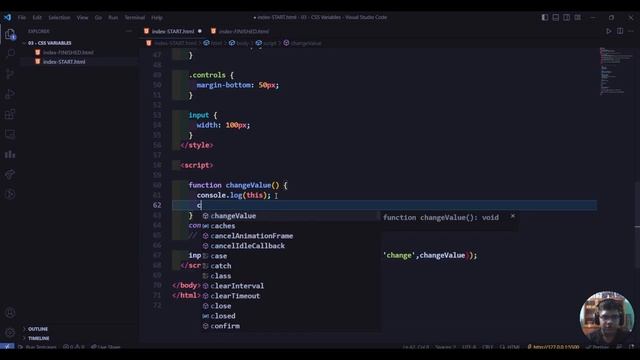Open the Source Control view

coord(10,74)
